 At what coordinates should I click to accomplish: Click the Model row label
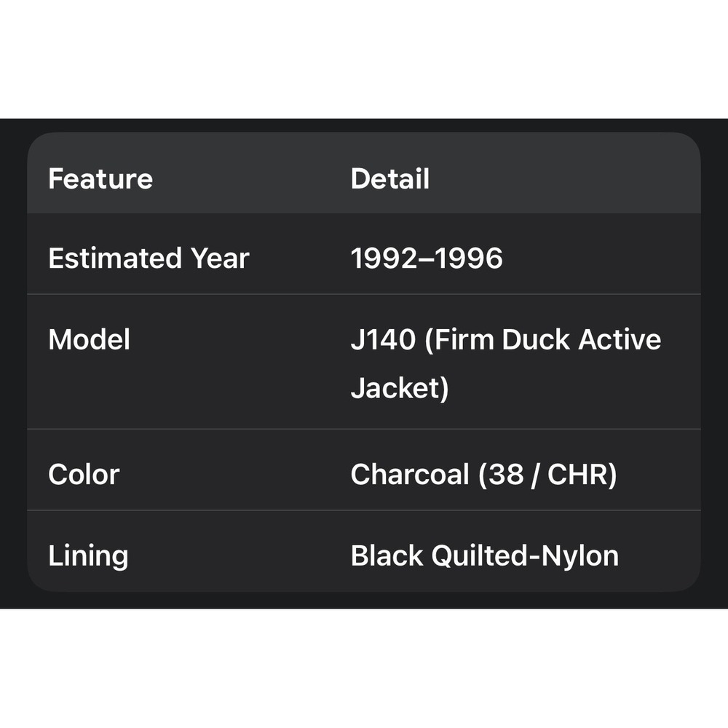coord(89,340)
